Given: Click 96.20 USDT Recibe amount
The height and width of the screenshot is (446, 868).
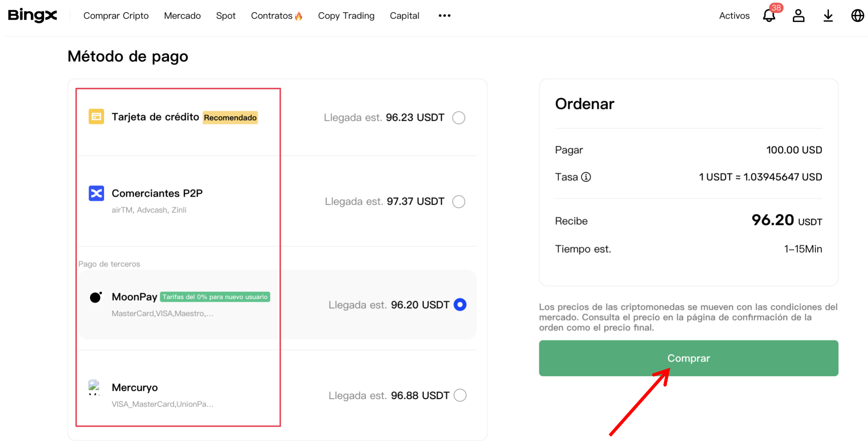Looking at the screenshot, I should (787, 220).
